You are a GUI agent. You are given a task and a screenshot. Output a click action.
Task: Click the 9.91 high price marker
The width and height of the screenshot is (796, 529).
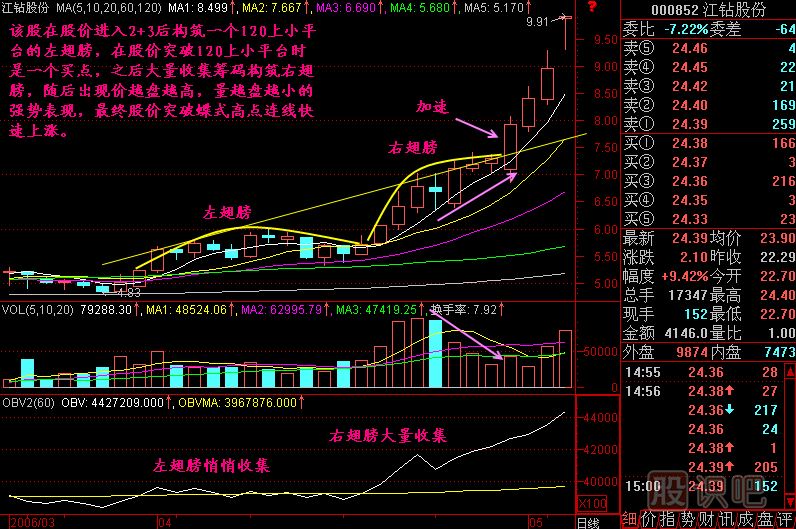(x=539, y=20)
